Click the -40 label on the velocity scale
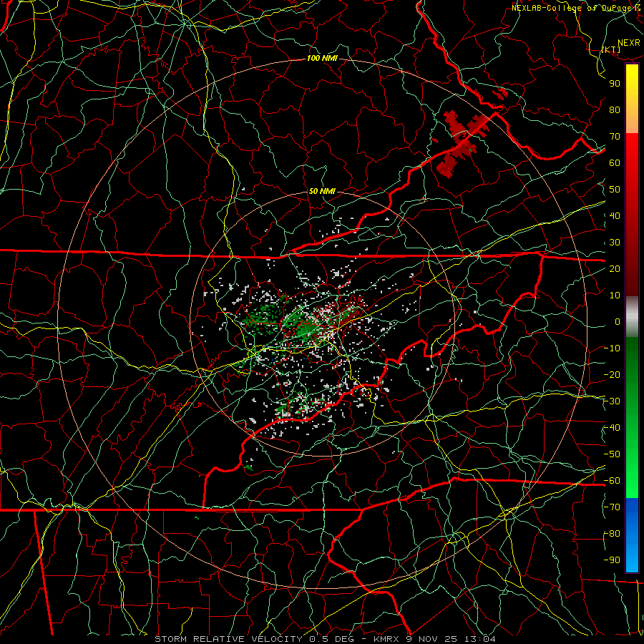 pyautogui.click(x=612, y=428)
